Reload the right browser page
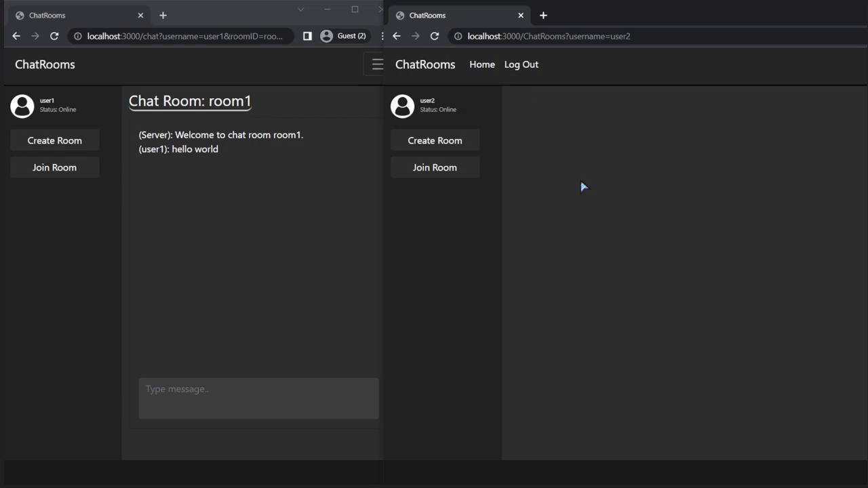The image size is (868, 488). tap(435, 36)
